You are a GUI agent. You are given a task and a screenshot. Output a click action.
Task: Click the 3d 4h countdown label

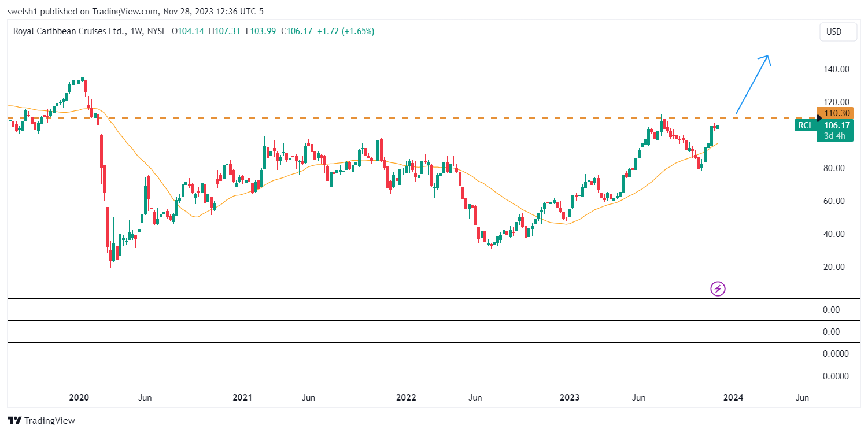pos(835,136)
